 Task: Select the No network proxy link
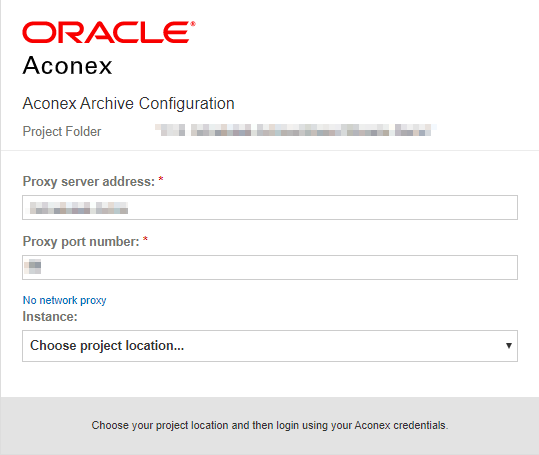64,300
